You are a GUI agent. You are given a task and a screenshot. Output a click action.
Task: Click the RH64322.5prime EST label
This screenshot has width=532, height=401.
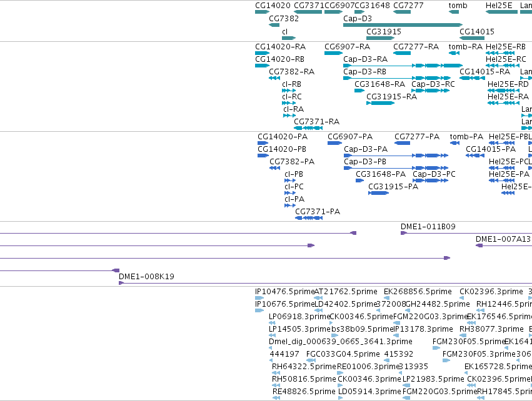tap(304, 367)
